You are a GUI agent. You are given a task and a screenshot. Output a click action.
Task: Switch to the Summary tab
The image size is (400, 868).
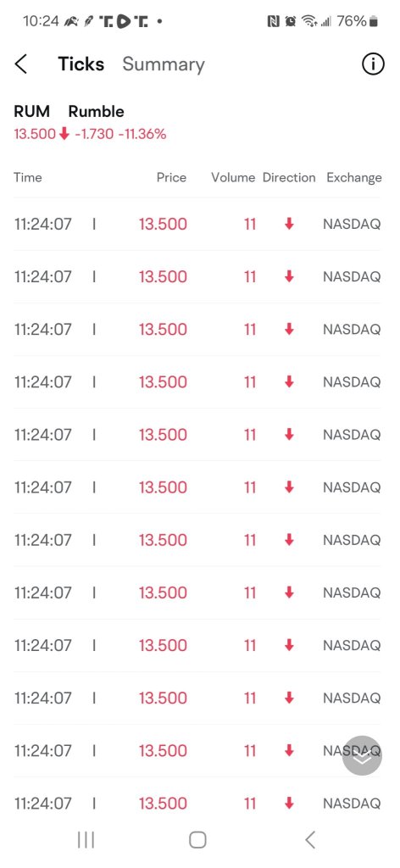point(164,64)
